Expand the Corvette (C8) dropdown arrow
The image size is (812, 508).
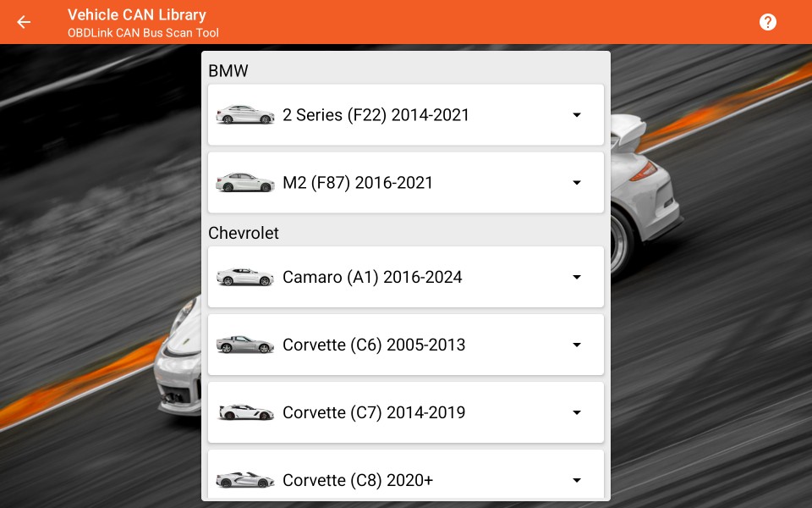(577, 481)
